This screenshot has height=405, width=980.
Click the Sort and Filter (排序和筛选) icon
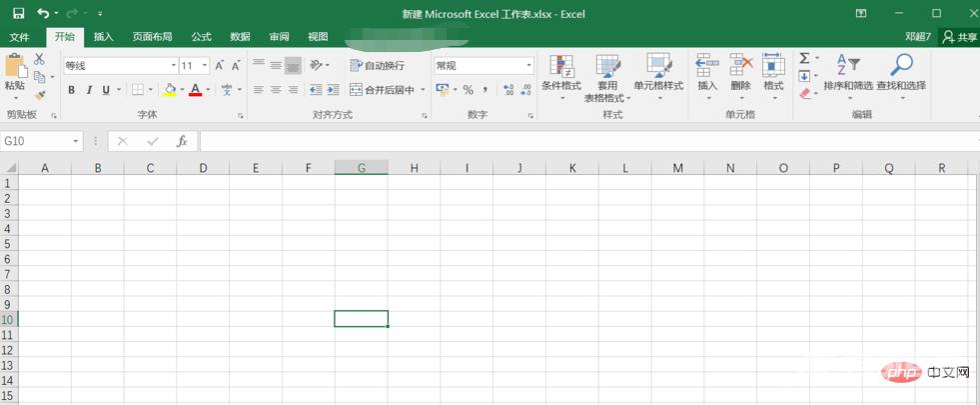[x=847, y=66]
